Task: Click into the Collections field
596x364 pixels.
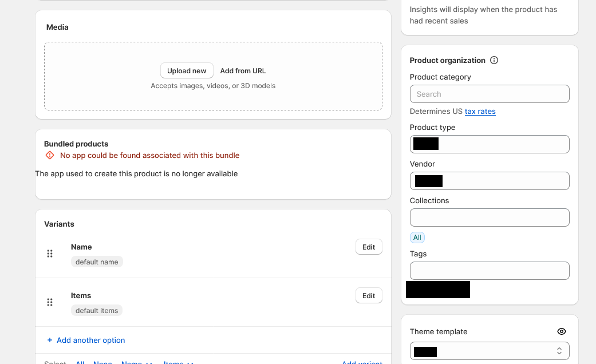Action: tap(490, 217)
